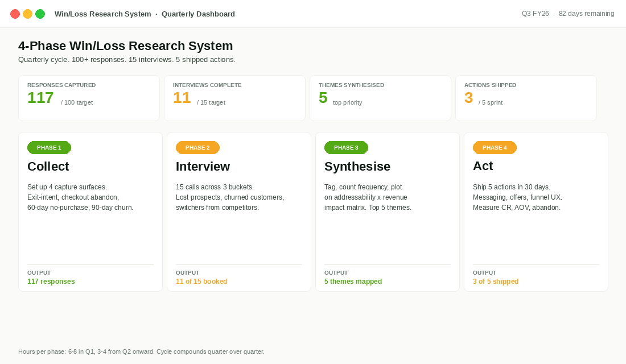Click the green maximize window button
This screenshot has height=364, width=626.
tap(40, 14)
